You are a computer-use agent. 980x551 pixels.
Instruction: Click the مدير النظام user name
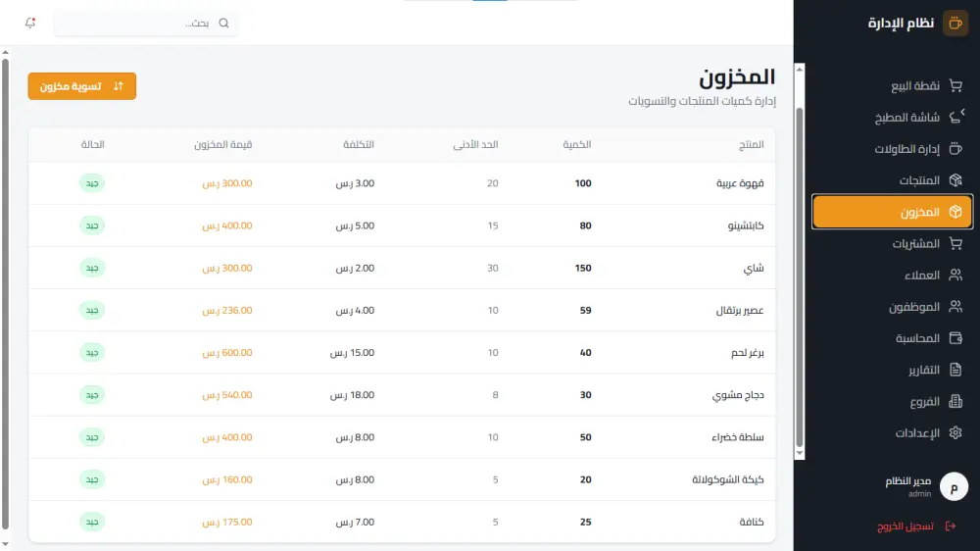click(x=908, y=481)
